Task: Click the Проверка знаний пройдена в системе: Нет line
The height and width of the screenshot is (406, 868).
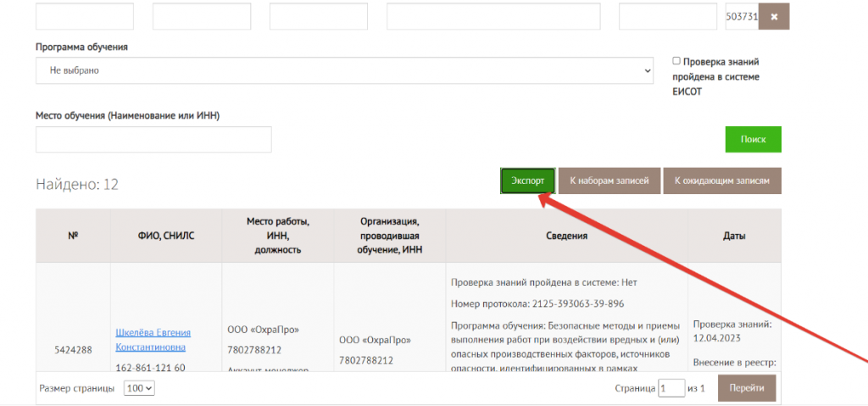Action: tap(544, 282)
